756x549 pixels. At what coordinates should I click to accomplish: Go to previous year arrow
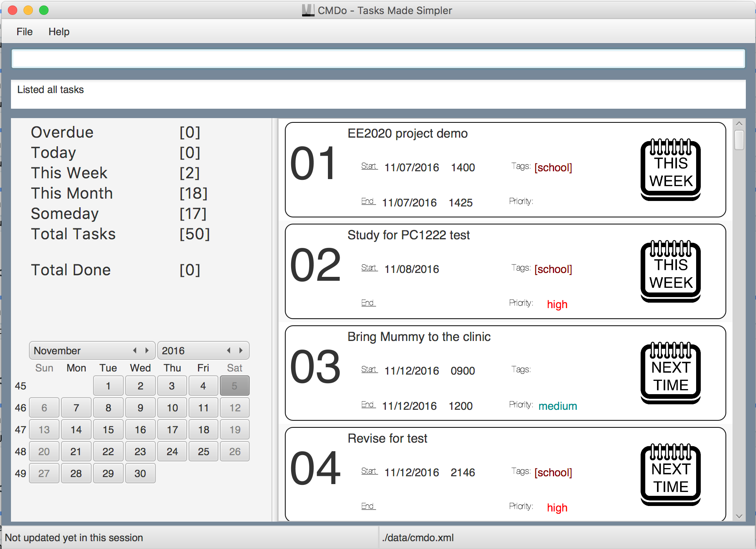coord(229,350)
